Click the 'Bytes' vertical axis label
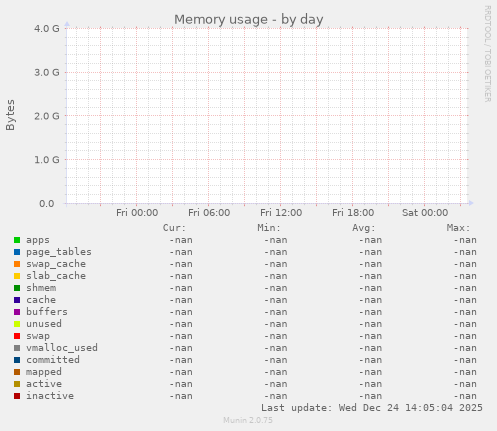Screen dimensions: 497x431 click(10, 115)
